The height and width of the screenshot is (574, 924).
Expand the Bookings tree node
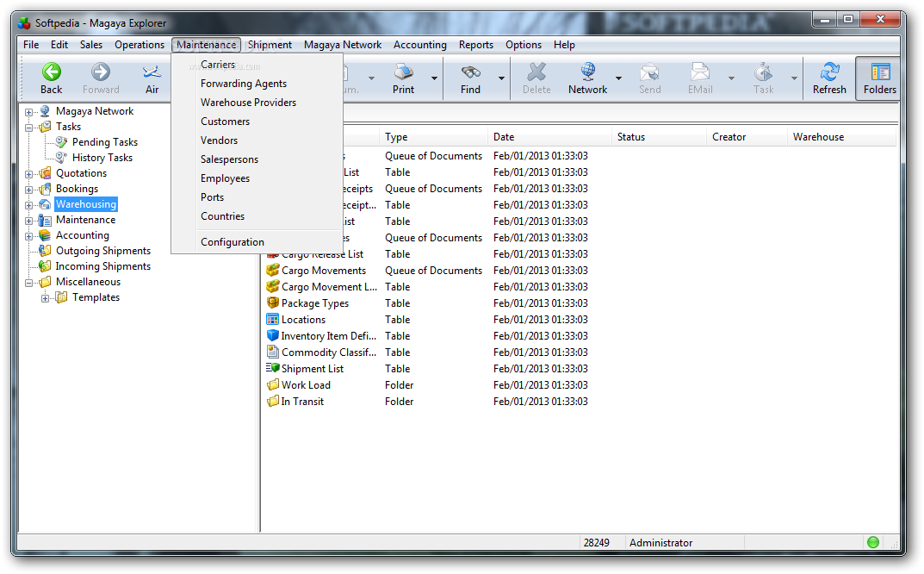pos(28,190)
